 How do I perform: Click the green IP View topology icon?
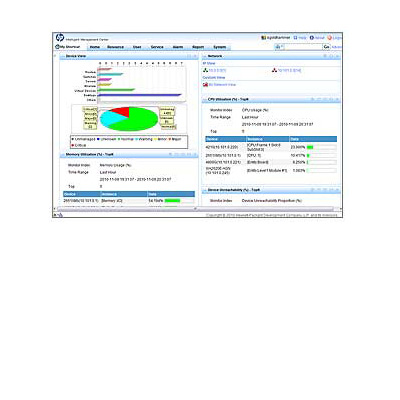(205, 70)
